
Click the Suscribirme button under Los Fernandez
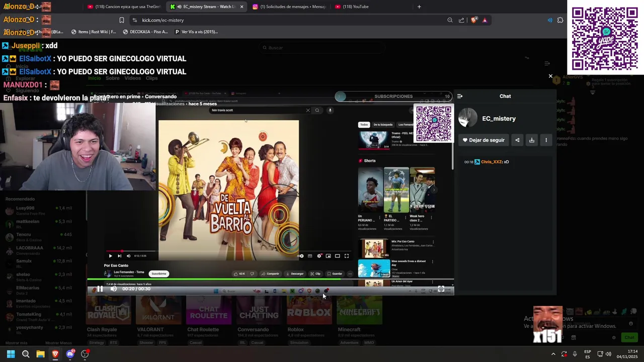point(159,274)
